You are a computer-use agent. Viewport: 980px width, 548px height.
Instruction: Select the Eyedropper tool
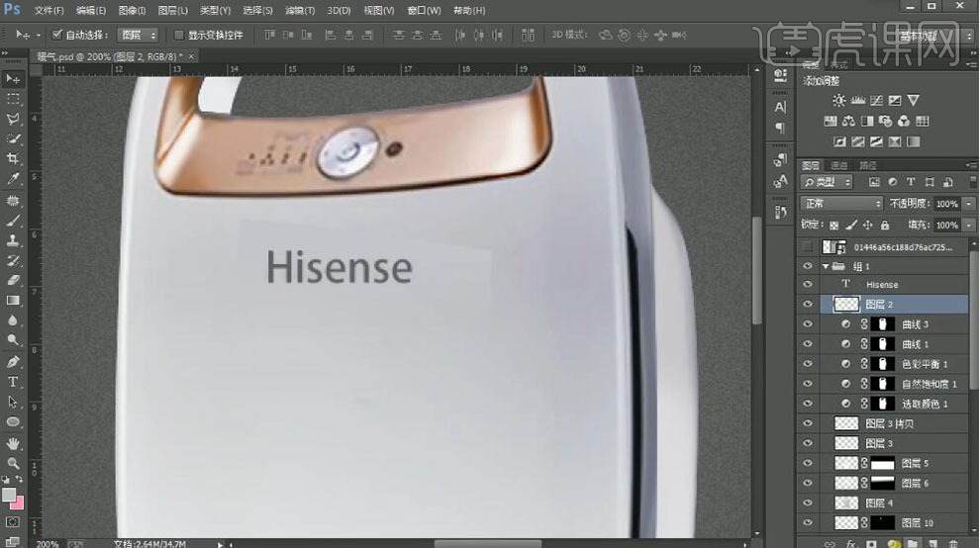coord(13,179)
